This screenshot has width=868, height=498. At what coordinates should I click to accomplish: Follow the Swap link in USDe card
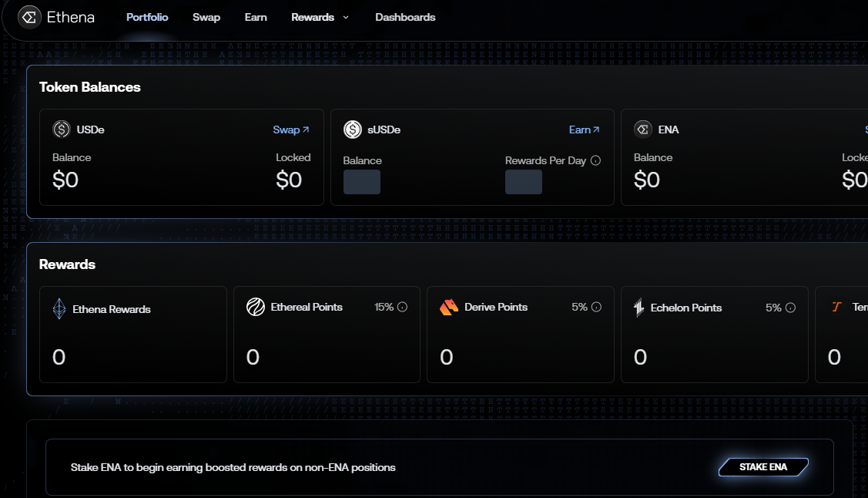[x=291, y=130]
